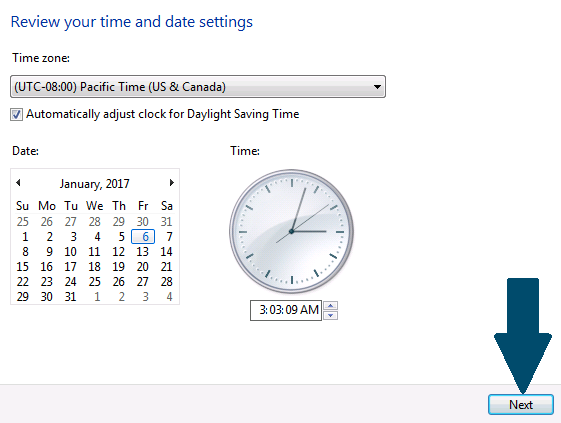Click the January, 2017 month header
Viewport: 561px width, 423px height.
click(x=94, y=184)
